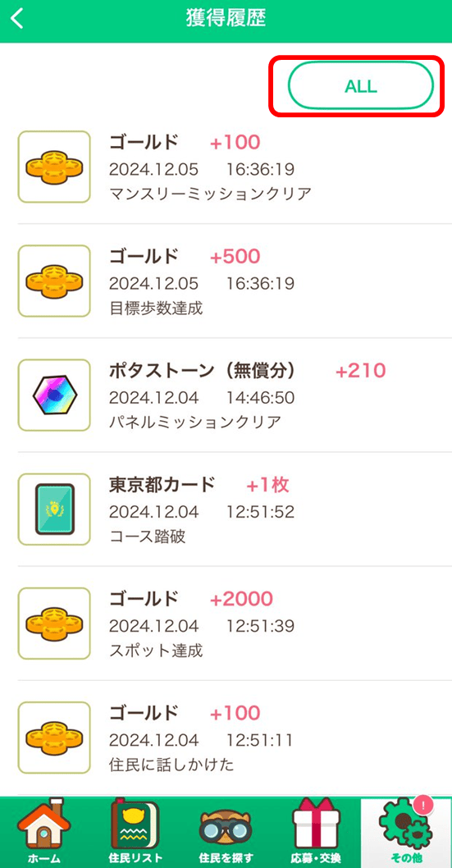
Task: Select the 目標歩数達成 history entry
Action: [x=226, y=281]
